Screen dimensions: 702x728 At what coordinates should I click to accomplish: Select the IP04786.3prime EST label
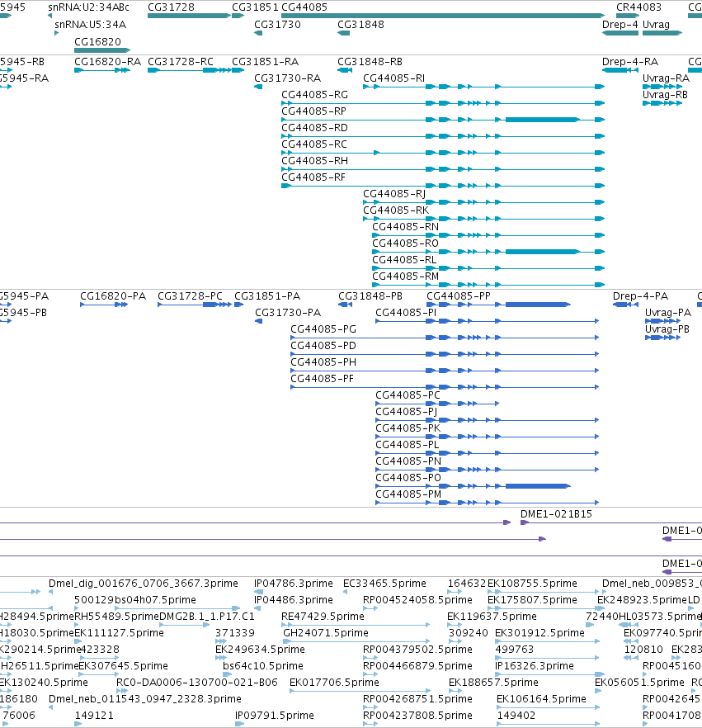click(x=294, y=583)
